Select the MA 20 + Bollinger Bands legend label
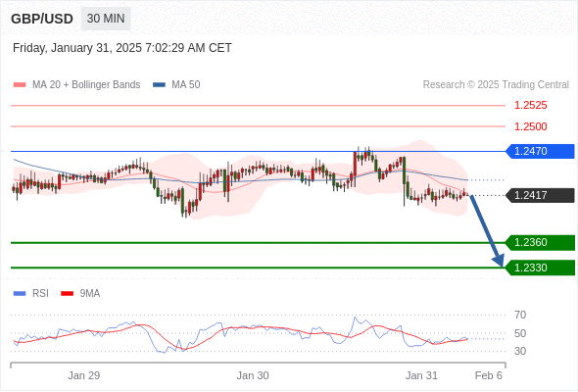 pyautogui.click(x=86, y=85)
